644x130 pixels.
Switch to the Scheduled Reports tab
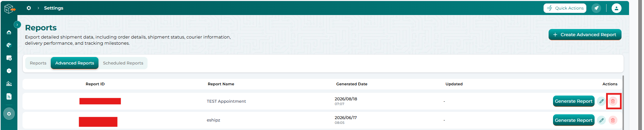coord(123,63)
